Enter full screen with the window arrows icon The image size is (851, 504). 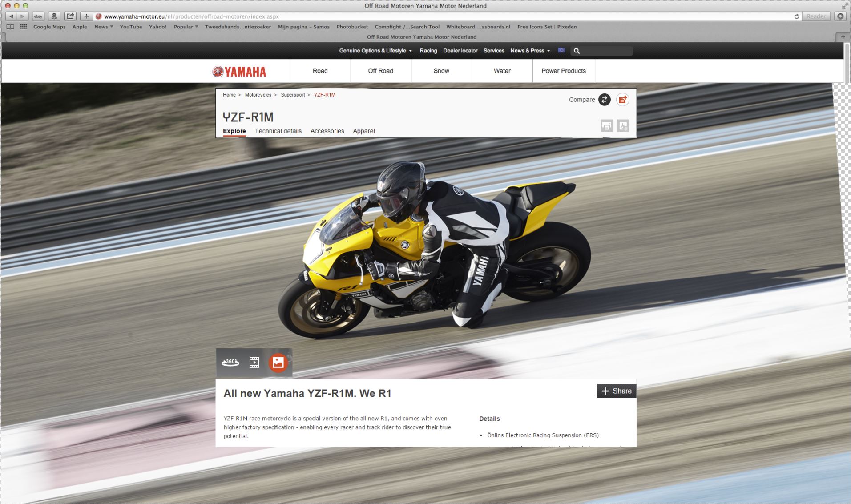tap(845, 6)
